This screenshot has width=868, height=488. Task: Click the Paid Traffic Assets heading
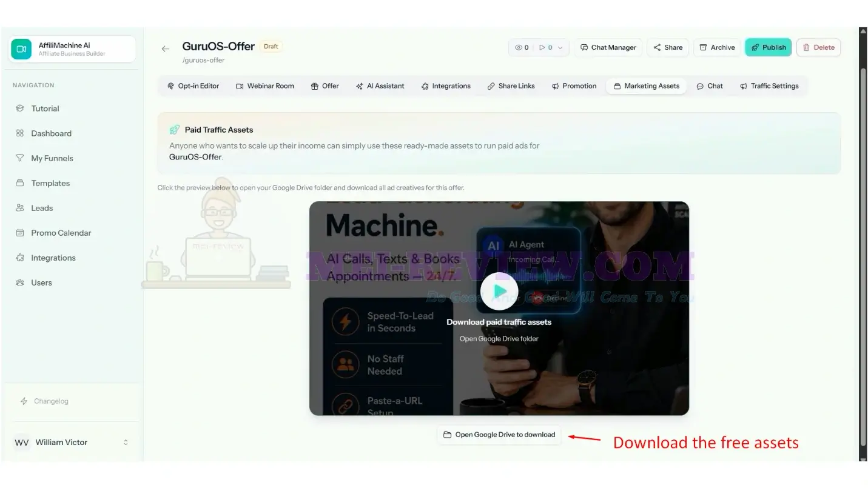click(x=219, y=130)
